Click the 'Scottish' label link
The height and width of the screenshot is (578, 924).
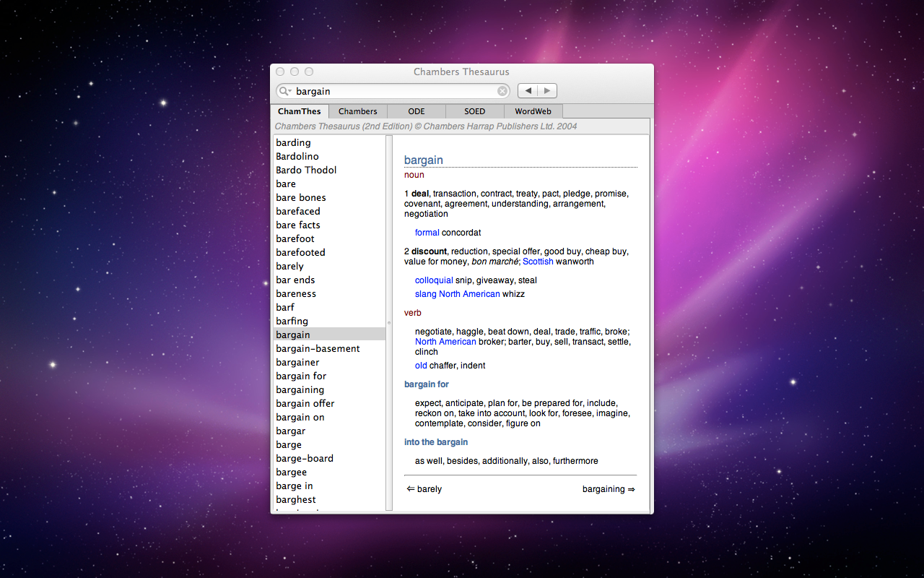[538, 262]
